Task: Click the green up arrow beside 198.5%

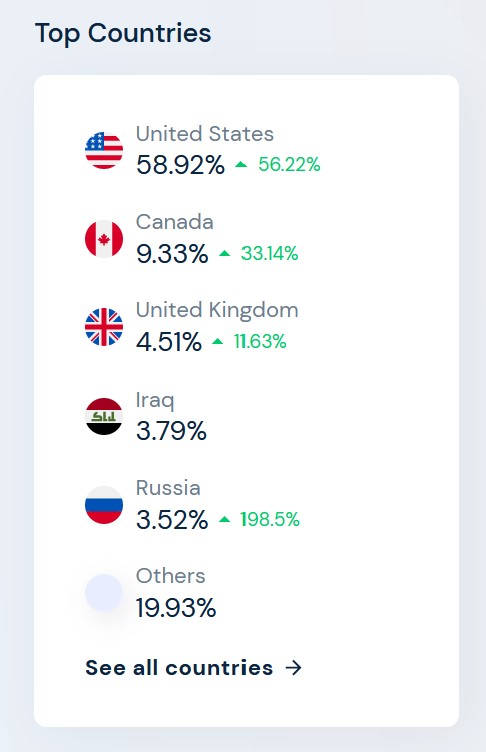Action: coord(224,519)
